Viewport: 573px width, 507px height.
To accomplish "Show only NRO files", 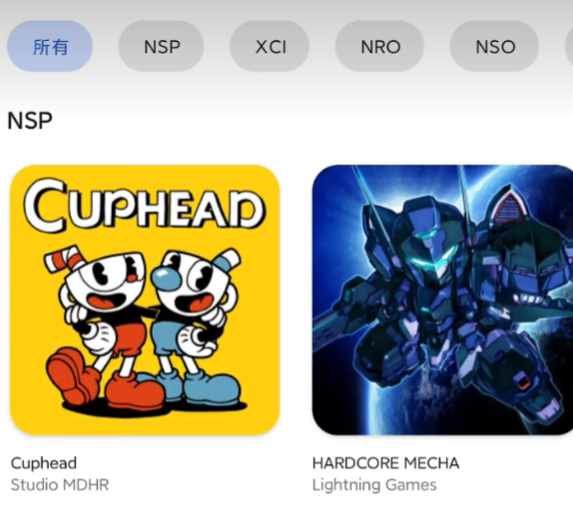I will tap(380, 46).
